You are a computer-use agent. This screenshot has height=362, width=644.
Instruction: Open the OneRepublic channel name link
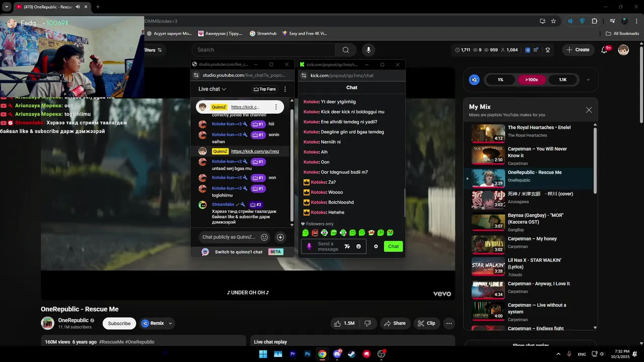(73, 320)
